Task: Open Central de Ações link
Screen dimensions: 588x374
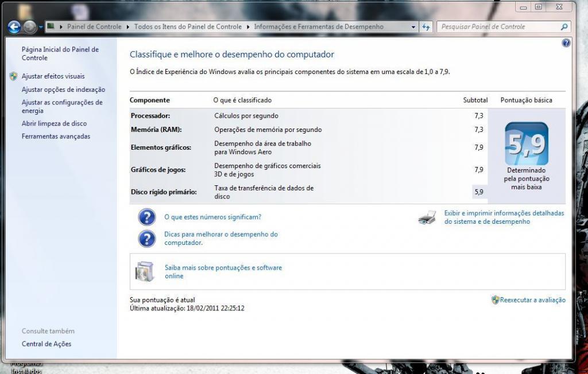Action: (x=47, y=344)
